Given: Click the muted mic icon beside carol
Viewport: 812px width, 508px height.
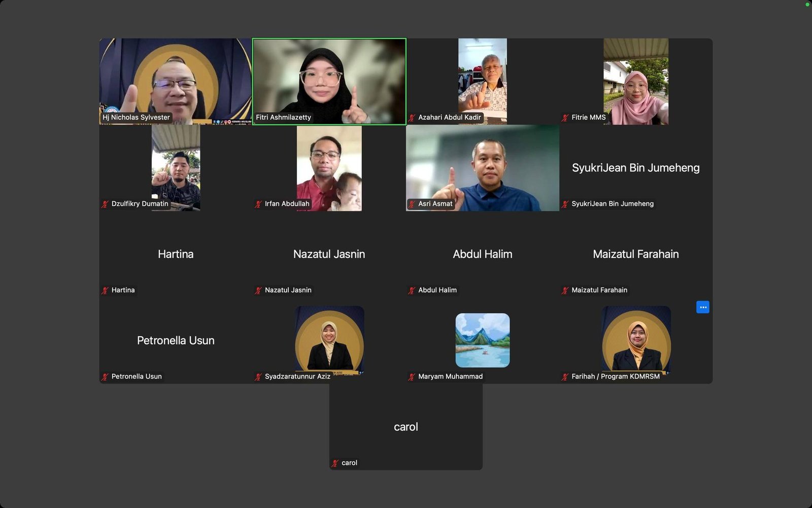Looking at the screenshot, I should (335, 463).
